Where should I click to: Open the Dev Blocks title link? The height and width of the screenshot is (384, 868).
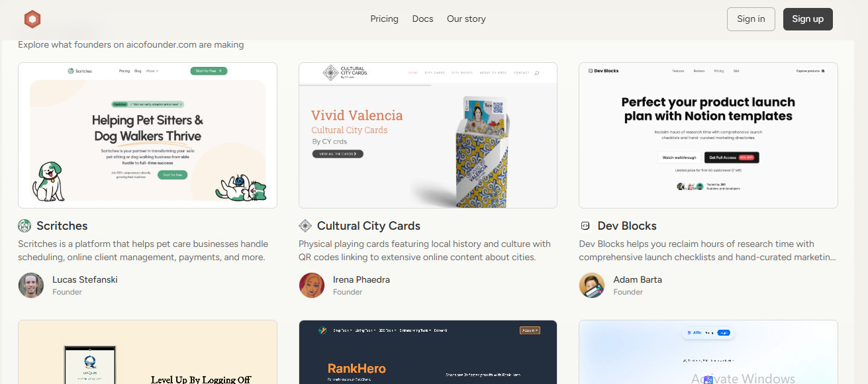tap(627, 226)
